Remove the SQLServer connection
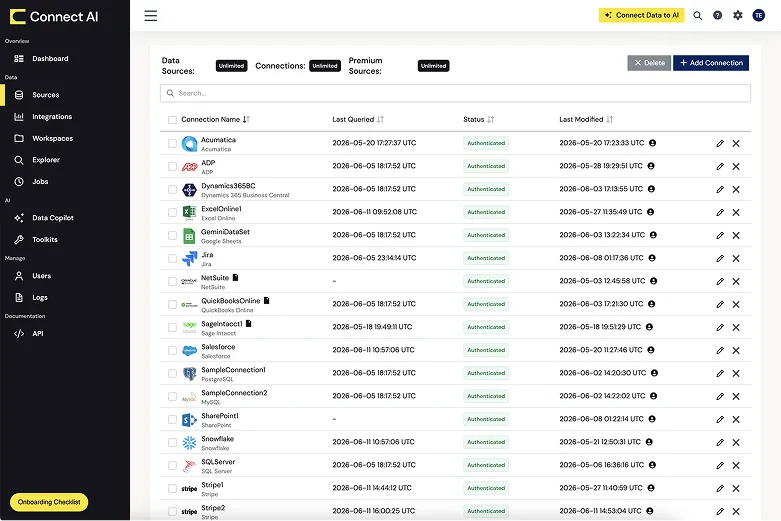Screen dimensions: 781x521 (736, 465)
